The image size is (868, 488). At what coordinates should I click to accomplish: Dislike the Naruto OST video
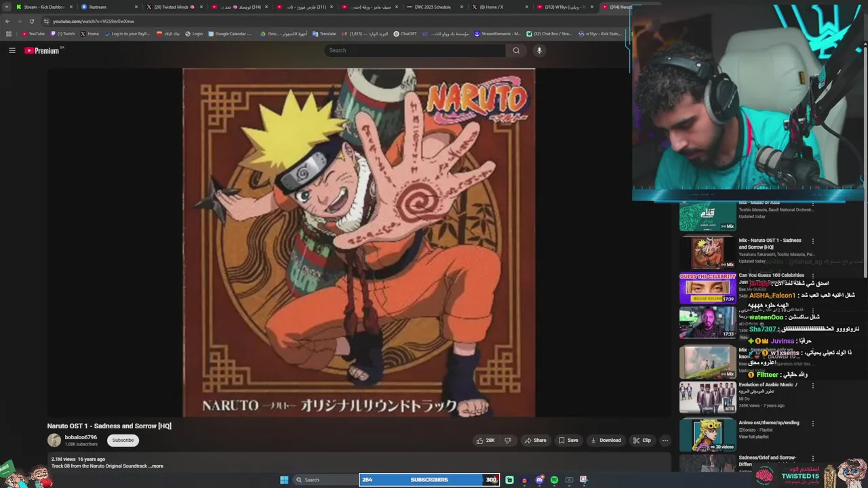click(x=508, y=440)
